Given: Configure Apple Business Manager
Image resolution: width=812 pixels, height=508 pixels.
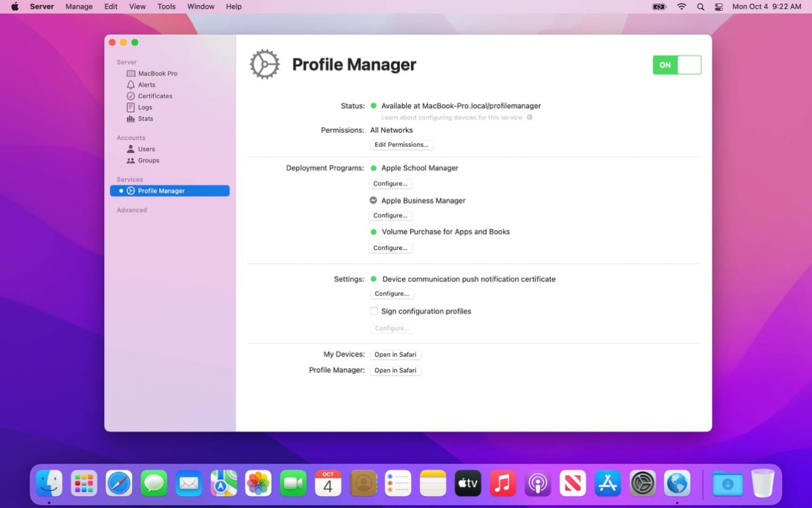Looking at the screenshot, I should click(x=391, y=215).
